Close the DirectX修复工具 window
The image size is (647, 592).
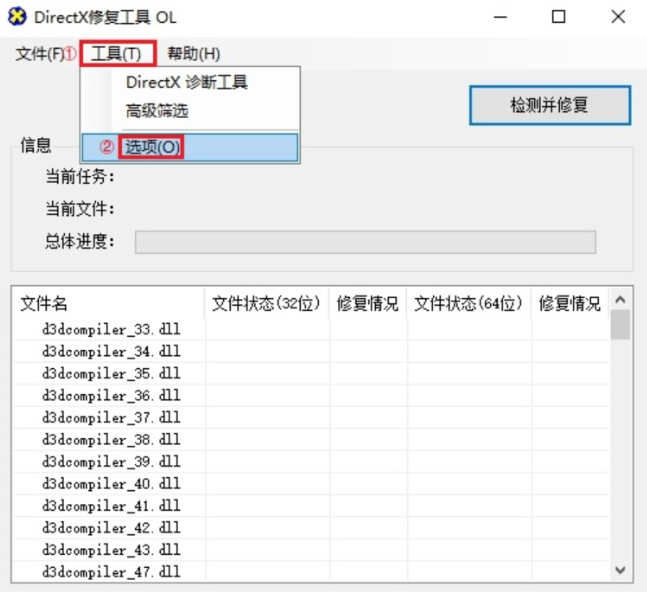(x=618, y=17)
